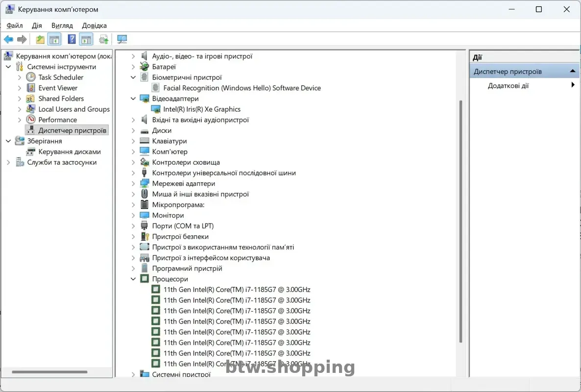Collapse the Диспетчер пристроїв actions header
The height and width of the screenshot is (392, 581).
572,72
